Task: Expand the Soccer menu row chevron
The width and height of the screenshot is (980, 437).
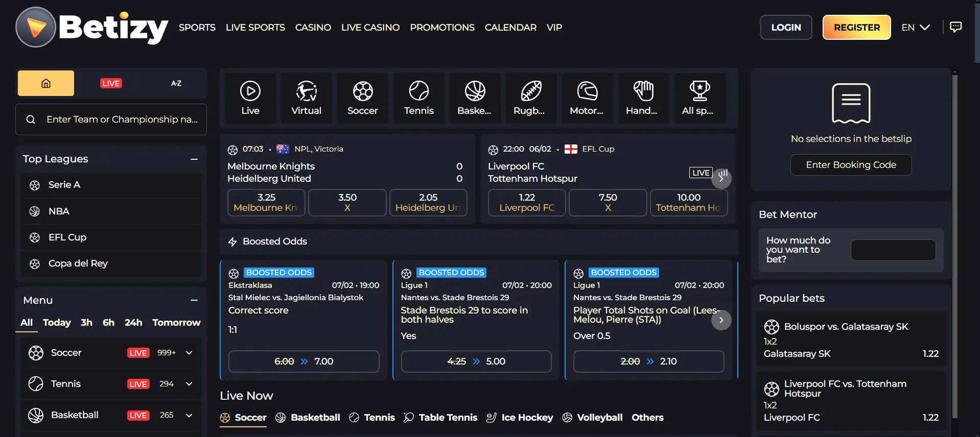Action: pos(189,353)
